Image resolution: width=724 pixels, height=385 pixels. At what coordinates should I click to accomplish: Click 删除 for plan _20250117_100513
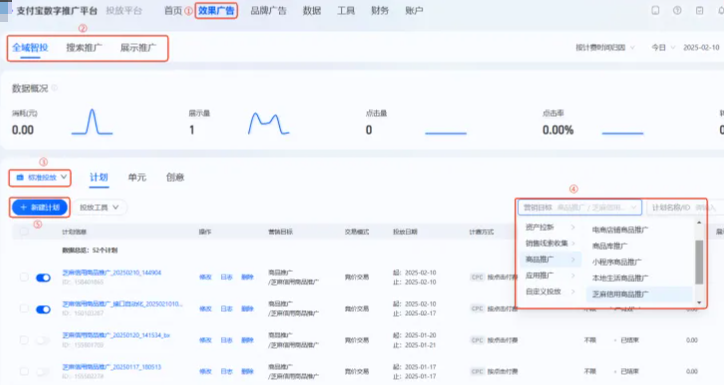tap(247, 371)
